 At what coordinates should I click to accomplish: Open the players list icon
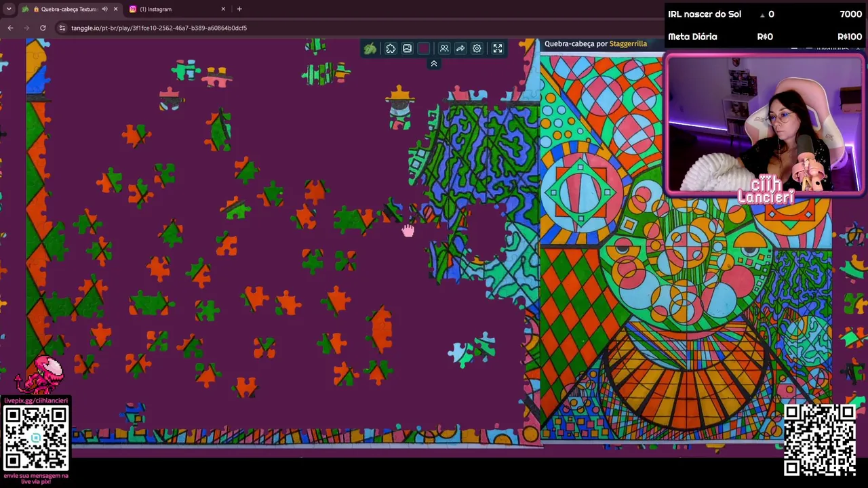coord(444,49)
